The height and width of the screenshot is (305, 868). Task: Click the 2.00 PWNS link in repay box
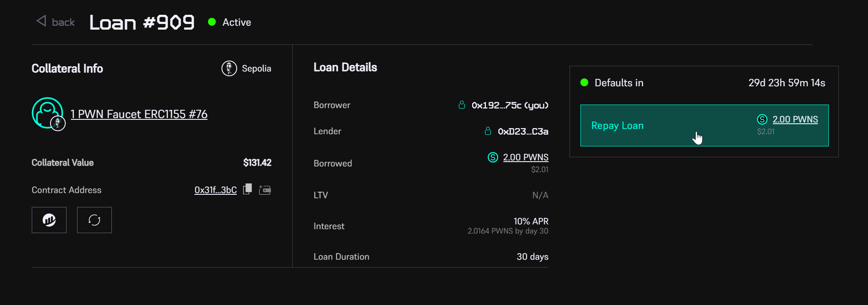795,119
